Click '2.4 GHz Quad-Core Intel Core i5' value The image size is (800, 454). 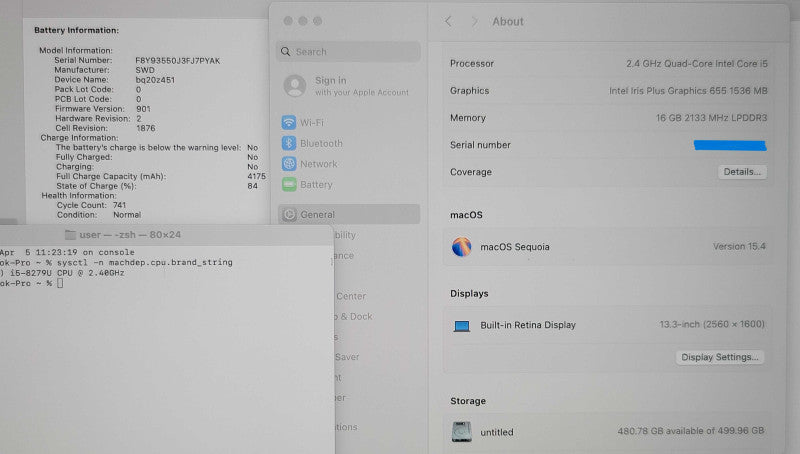tap(697, 64)
